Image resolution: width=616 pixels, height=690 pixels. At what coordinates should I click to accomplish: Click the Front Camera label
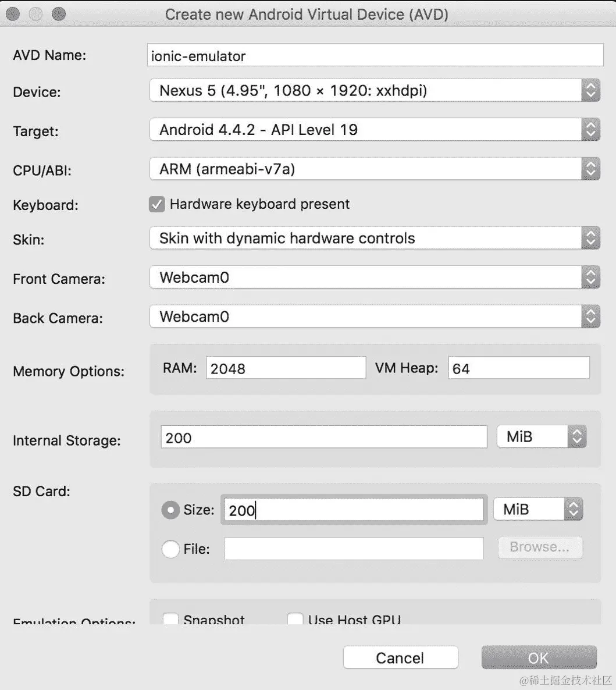click(x=59, y=279)
